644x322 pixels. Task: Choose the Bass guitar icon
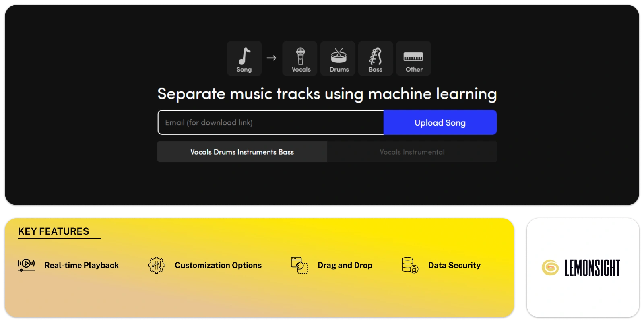point(375,56)
